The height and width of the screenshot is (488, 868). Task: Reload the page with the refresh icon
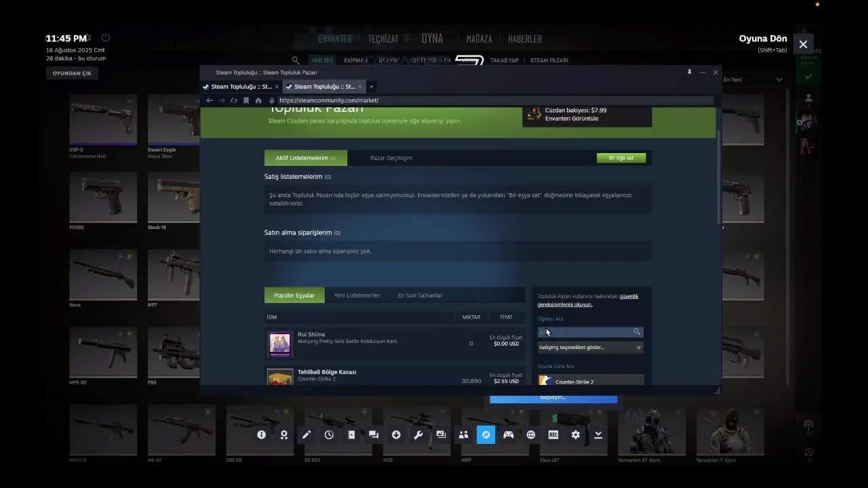point(234,100)
